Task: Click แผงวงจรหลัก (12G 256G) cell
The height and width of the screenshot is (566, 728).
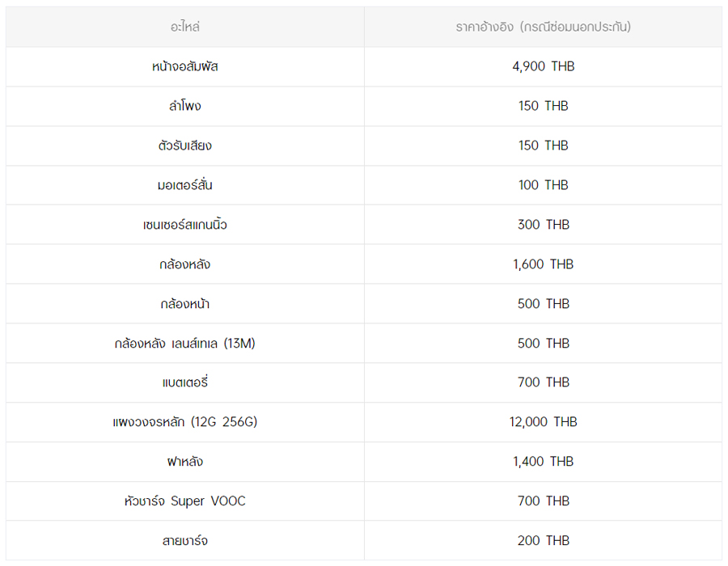Action: click(x=184, y=422)
